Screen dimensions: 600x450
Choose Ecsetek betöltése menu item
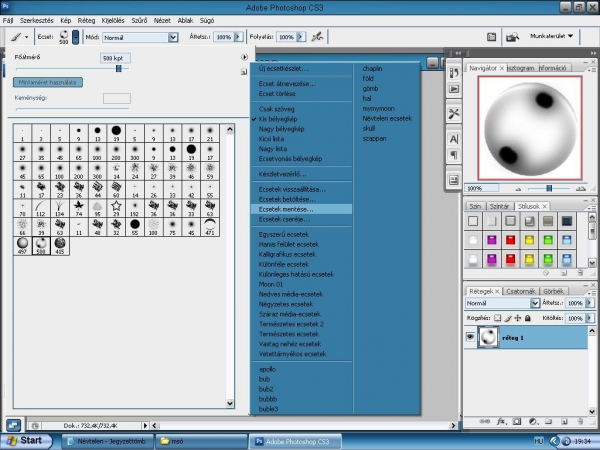click(x=301, y=199)
